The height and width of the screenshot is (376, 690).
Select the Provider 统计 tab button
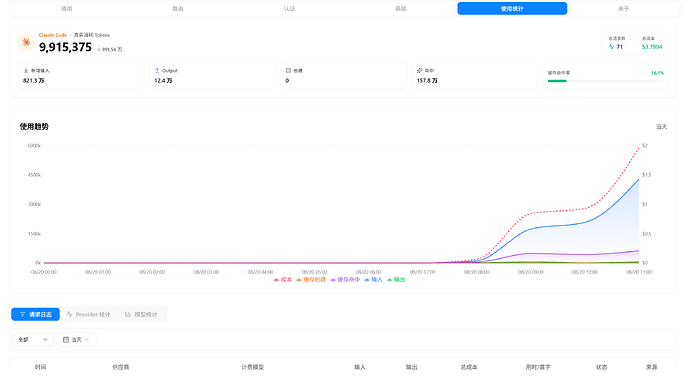point(88,314)
